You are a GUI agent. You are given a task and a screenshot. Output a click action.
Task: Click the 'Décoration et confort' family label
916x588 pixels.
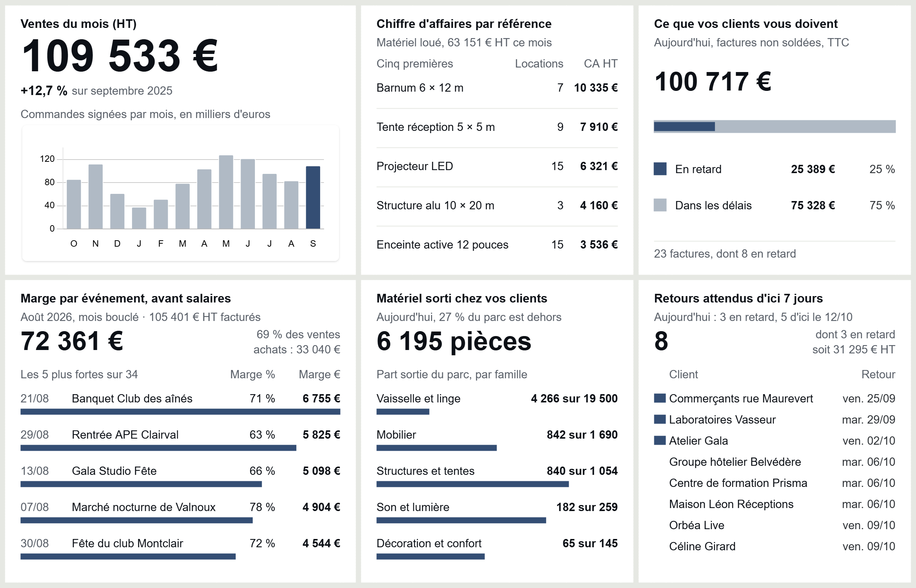click(x=429, y=544)
